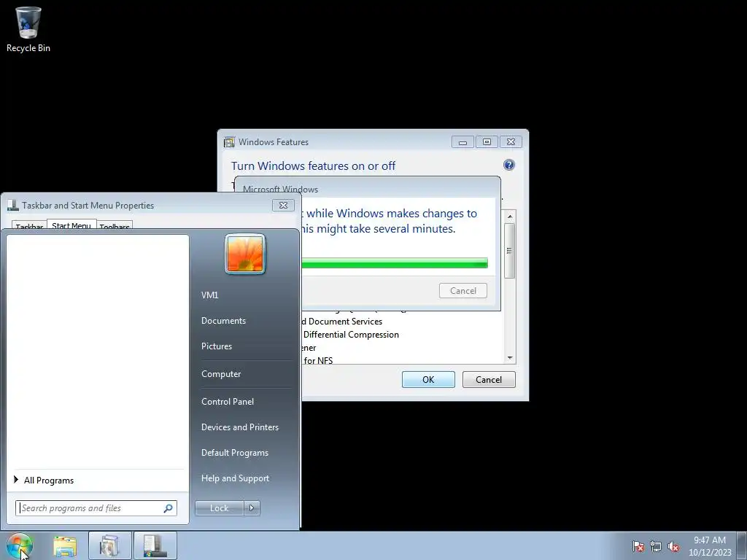Close the Taskbar and Start Menu Properties dialog
The height and width of the screenshot is (560, 747).
[283, 205]
